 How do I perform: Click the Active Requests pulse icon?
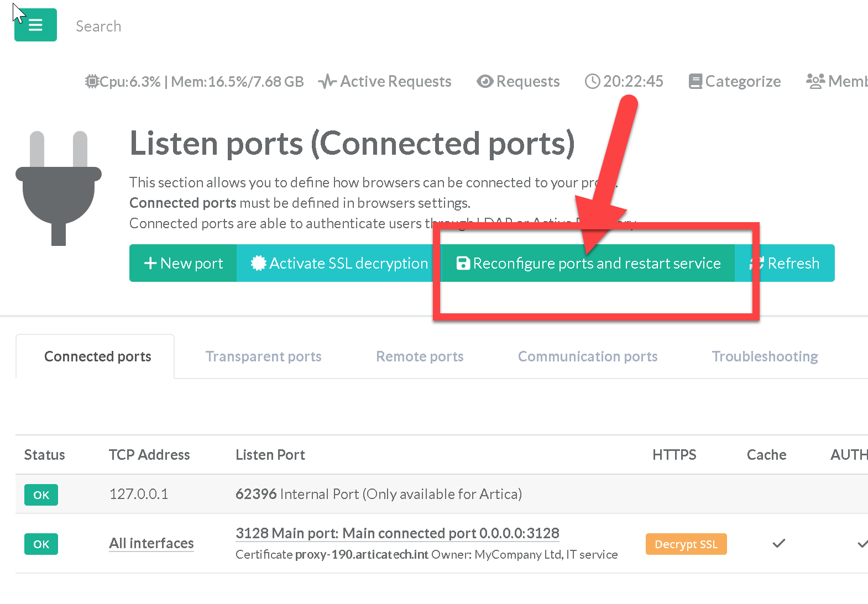[x=327, y=82]
